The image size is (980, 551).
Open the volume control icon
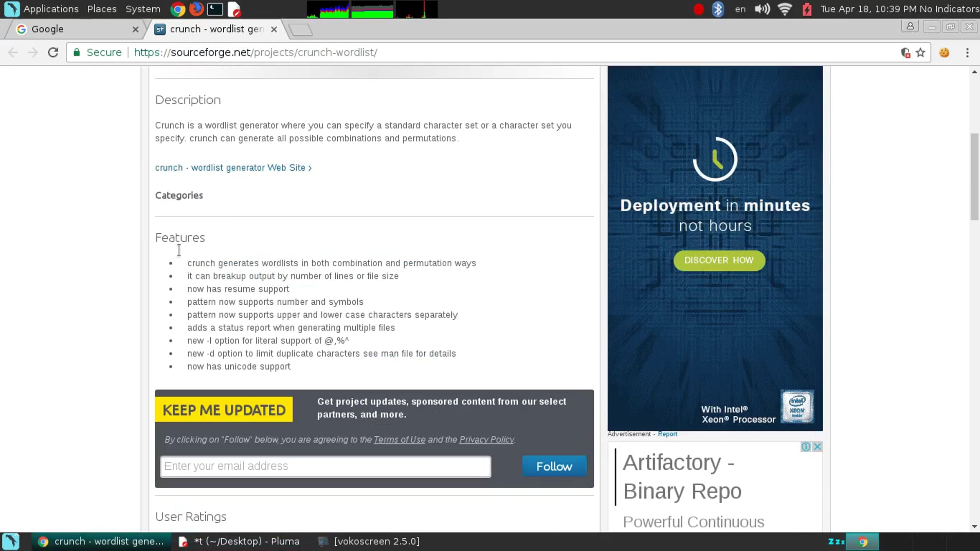pos(762,9)
